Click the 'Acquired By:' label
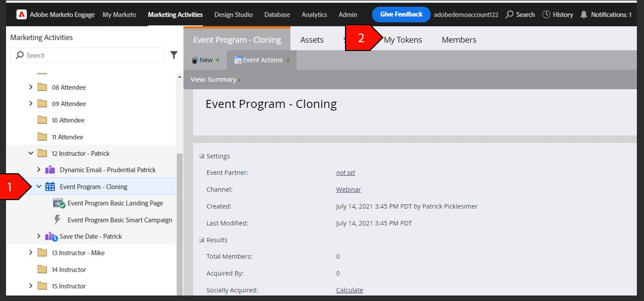Viewport: 644px width, 301px height. 225,273
